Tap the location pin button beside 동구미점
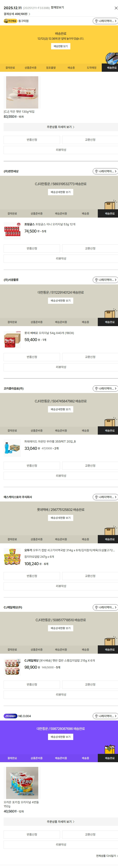This screenshot has width=118, height=868. pos(105,21)
